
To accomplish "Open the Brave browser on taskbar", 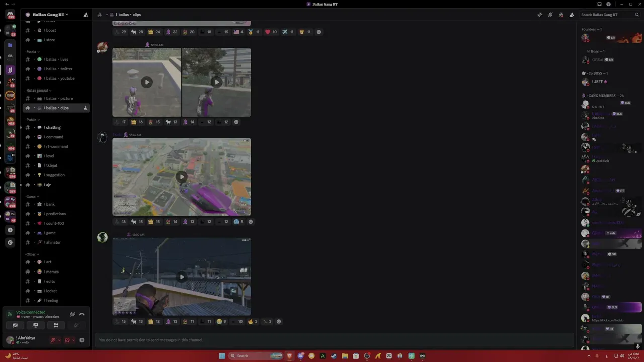I will tap(289, 356).
